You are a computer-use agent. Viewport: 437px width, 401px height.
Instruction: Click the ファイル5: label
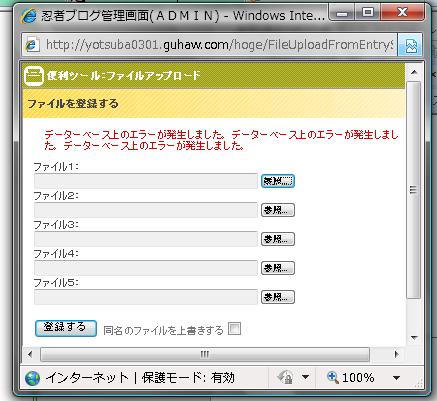click(x=56, y=283)
